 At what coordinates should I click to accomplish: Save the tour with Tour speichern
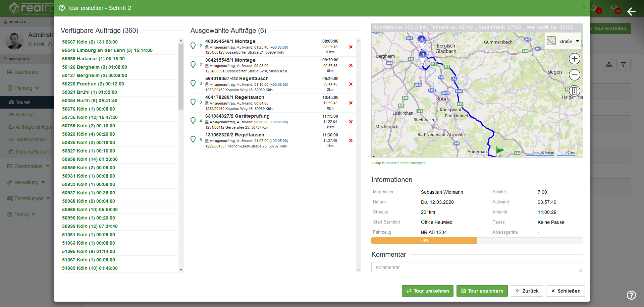(x=482, y=291)
